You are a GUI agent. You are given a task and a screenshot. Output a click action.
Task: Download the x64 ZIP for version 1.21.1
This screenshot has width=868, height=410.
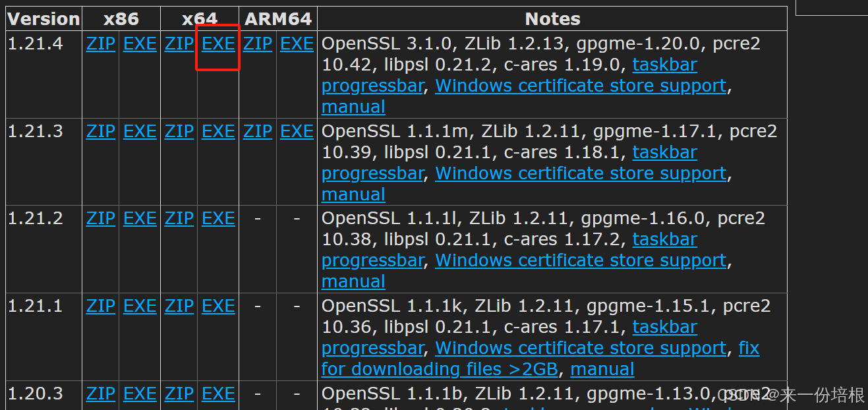click(179, 307)
